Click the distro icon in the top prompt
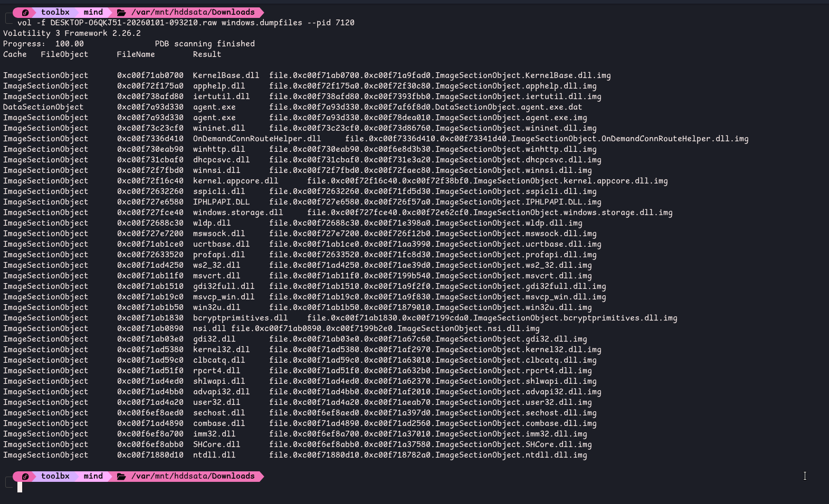829x504 pixels. tap(25, 12)
